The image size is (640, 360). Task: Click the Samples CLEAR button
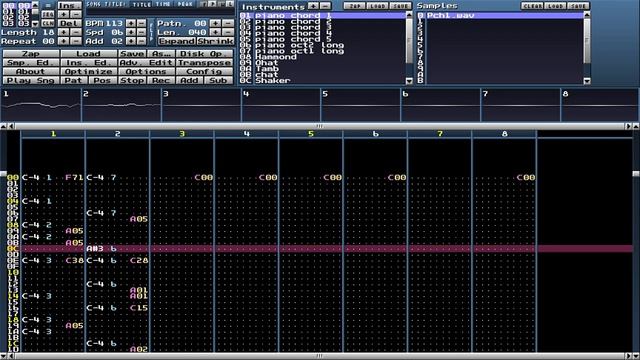pos(532,6)
